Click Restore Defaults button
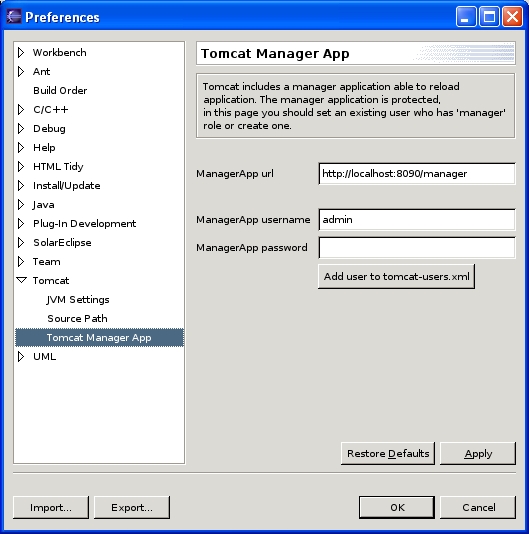The height and width of the screenshot is (534, 529). pos(388,454)
